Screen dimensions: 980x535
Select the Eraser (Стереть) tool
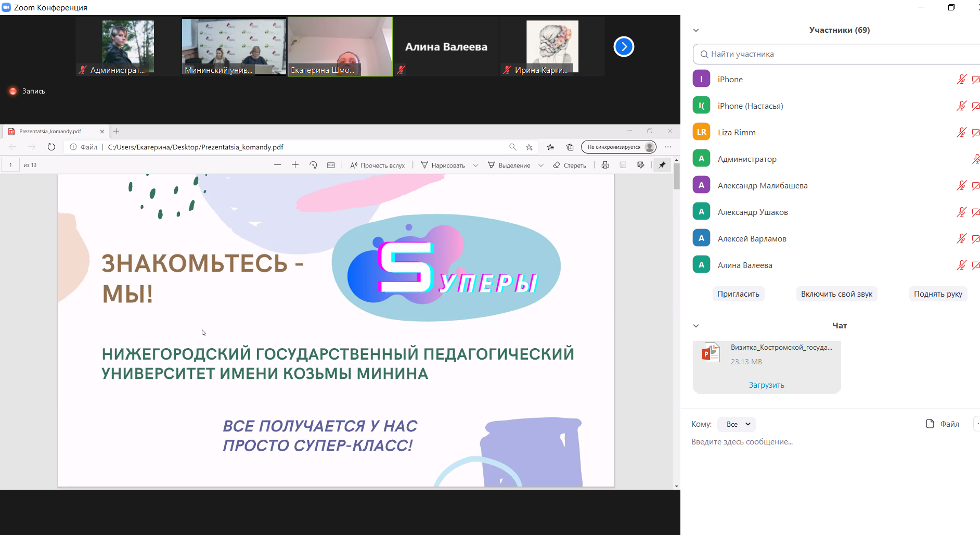[x=570, y=165]
